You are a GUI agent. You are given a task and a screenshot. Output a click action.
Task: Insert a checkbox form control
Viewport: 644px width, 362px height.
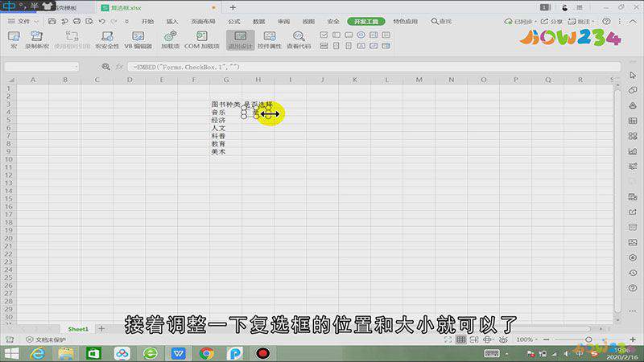324,35
